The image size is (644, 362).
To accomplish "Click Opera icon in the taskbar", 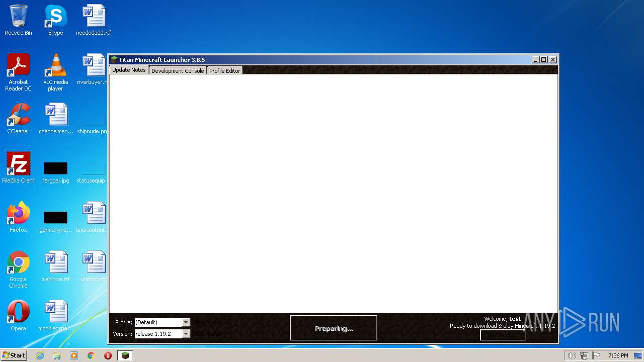I will point(108,355).
